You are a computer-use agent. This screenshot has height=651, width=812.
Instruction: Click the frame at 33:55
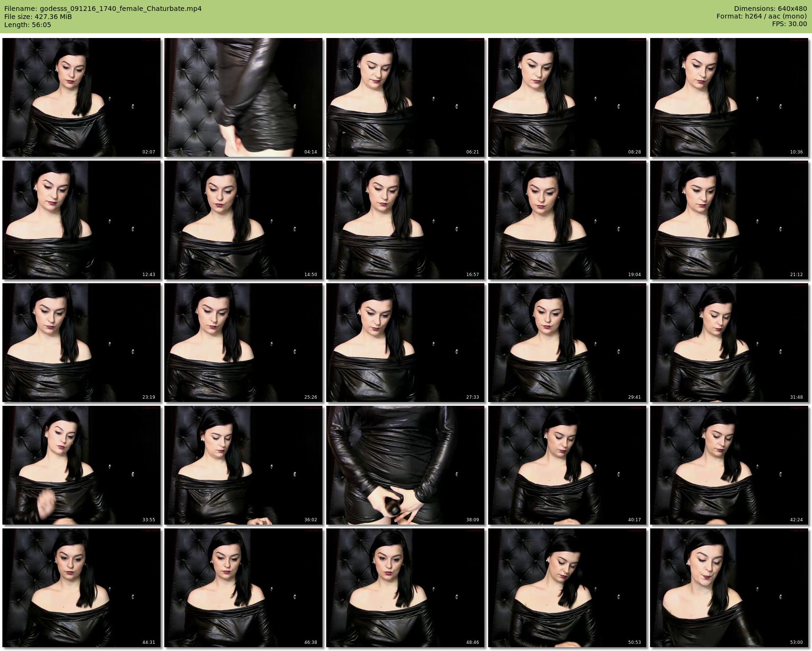pyautogui.click(x=81, y=465)
